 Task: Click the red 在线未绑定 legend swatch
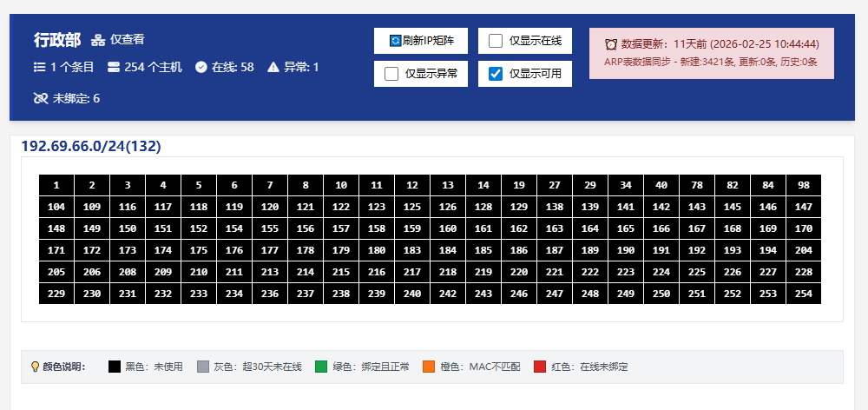(x=540, y=367)
